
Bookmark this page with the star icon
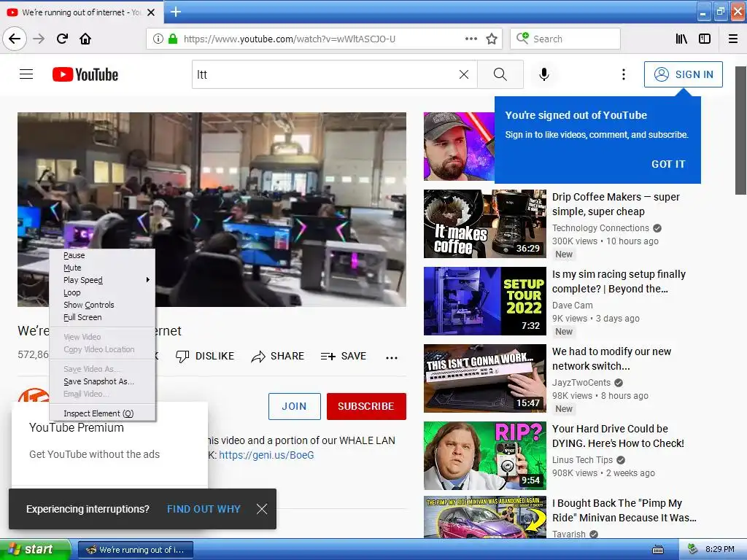pyautogui.click(x=492, y=39)
